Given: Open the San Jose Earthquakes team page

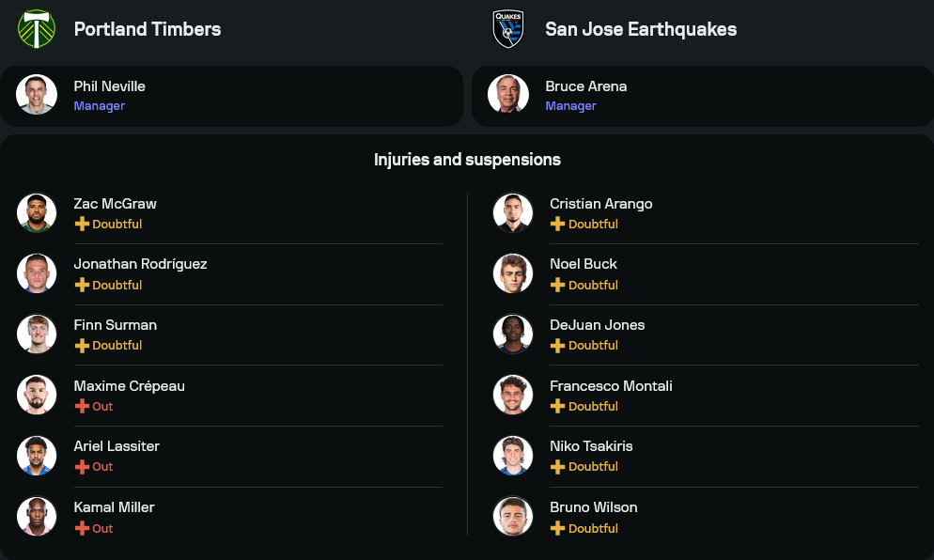Looking at the screenshot, I should tap(641, 29).
